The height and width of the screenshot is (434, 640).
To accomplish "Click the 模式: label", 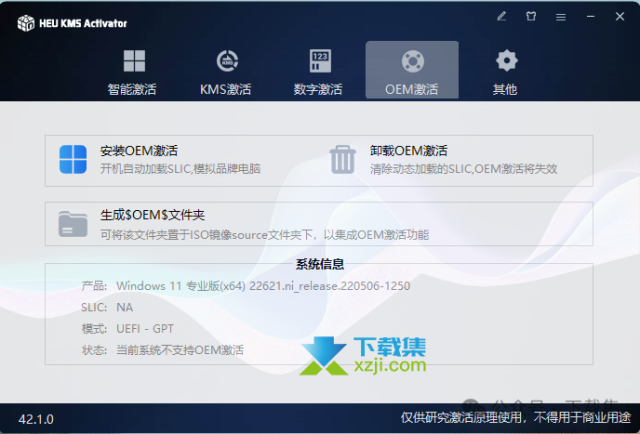I will [94, 329].
